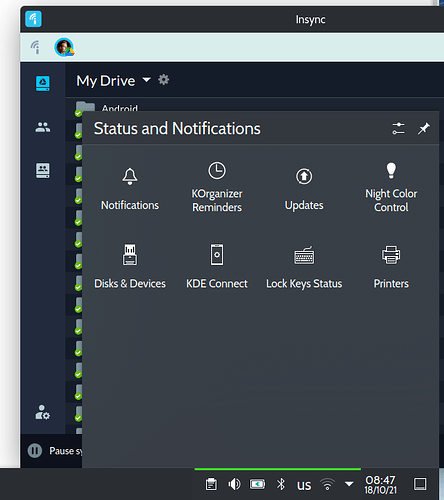Open the battery tray icon
The height and width of the screenshot is (500, 444).
(x=257, y=484)
